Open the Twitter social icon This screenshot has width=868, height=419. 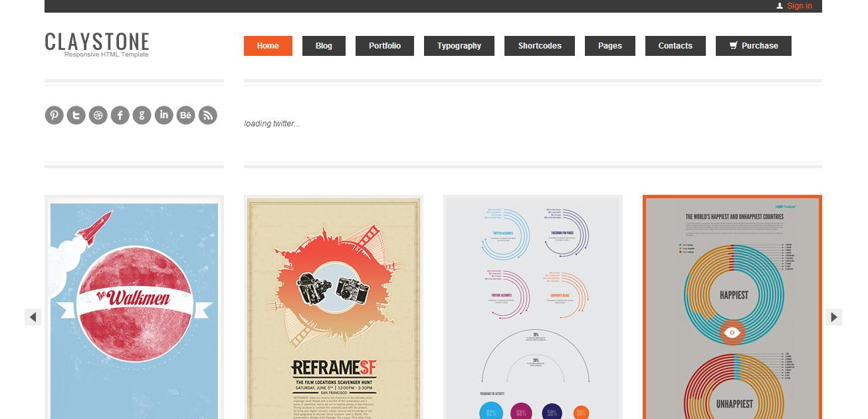76,115
